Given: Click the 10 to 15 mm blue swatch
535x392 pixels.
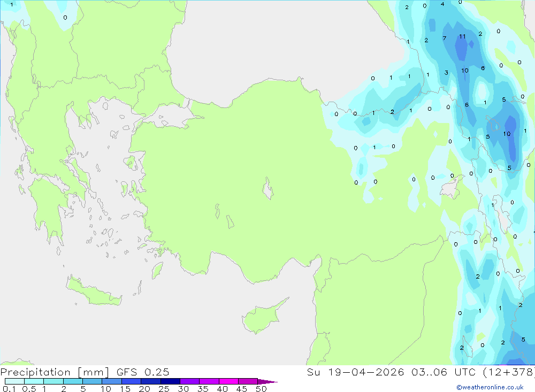Looking at the screenshot, I should click(x=112, y=381).
